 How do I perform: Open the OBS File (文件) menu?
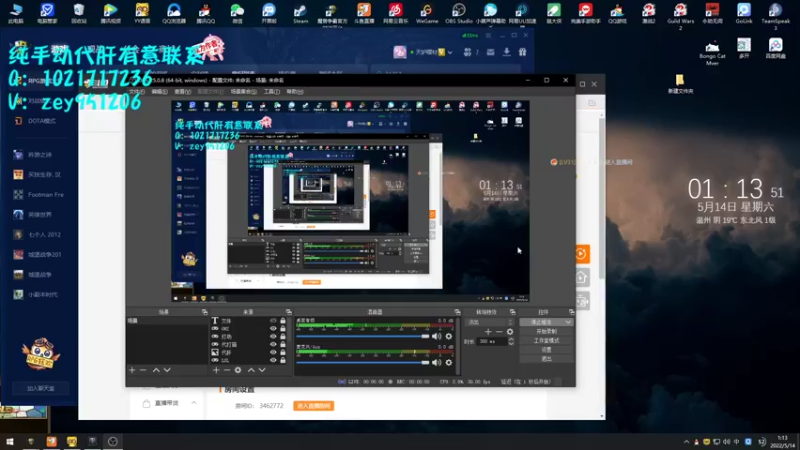click(x=137, y=92)
